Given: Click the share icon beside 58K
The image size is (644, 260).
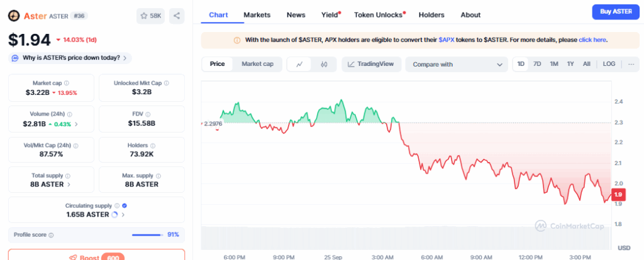Looking at the screenshot, I should (177, 16).
